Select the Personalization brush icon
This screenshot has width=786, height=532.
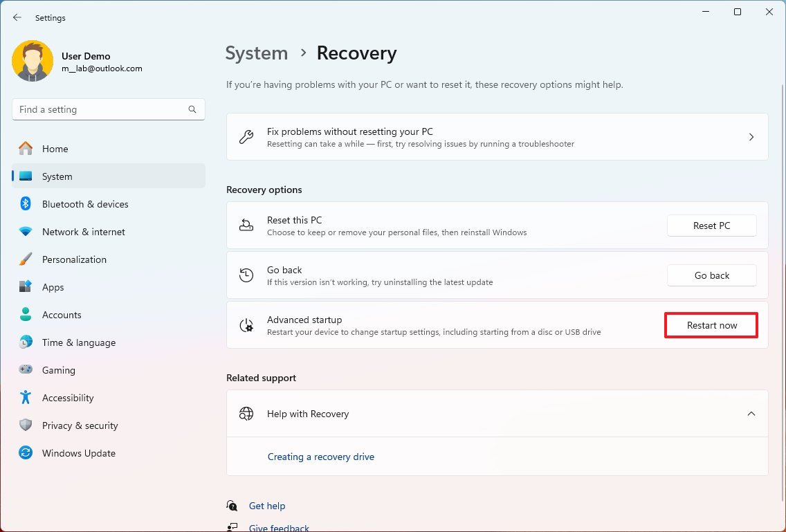[28, 259]
